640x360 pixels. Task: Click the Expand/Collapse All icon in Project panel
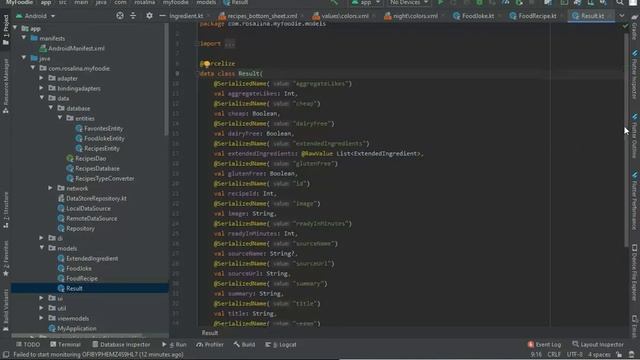[133, 16]
